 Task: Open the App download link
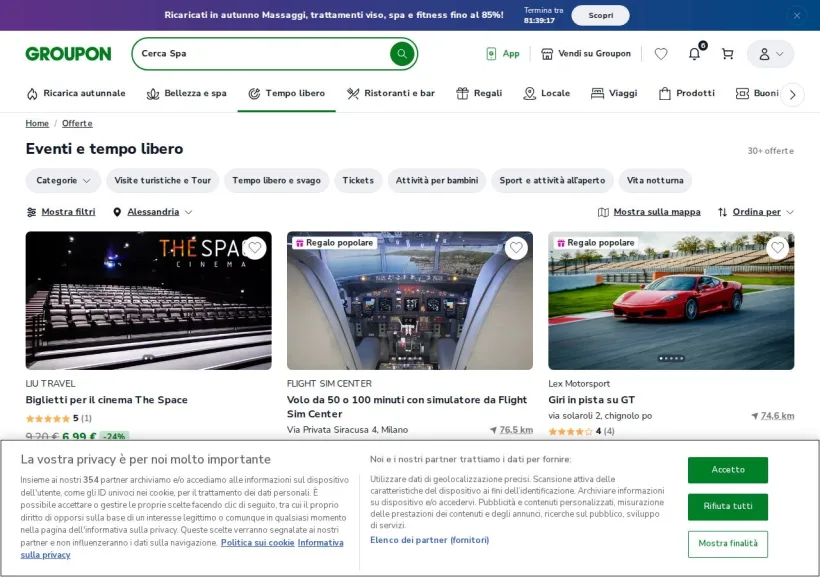coord(503,53)
